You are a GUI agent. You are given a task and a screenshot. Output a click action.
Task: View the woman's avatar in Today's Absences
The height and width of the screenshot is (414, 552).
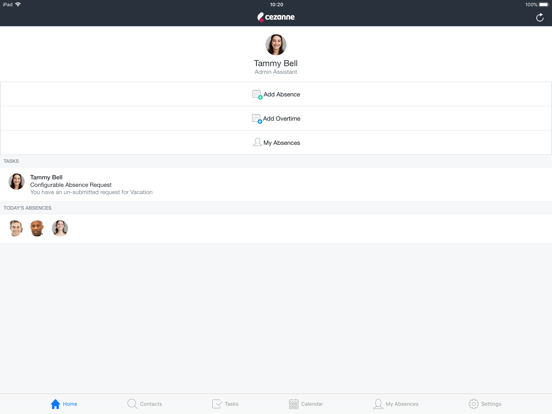[60, 228]
